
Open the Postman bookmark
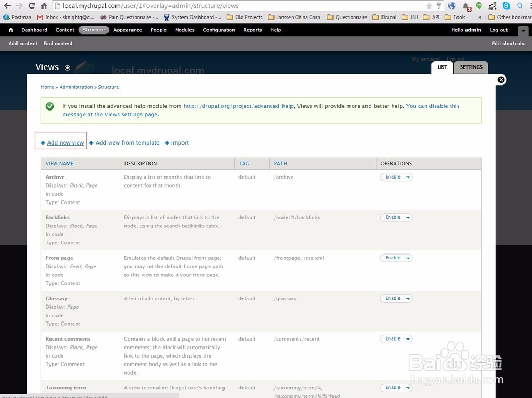pyautogui.click(x=18, y=17)
